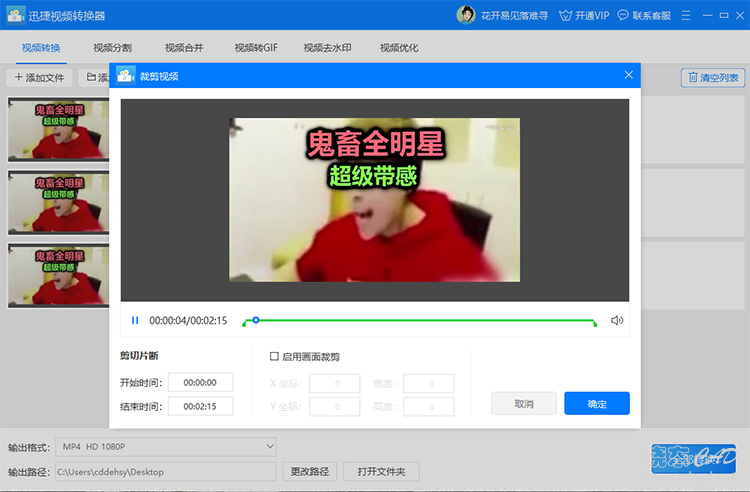Screen dimensions: 750x492
Task: Click the 联系客服 link
Action: click(644, 16)
